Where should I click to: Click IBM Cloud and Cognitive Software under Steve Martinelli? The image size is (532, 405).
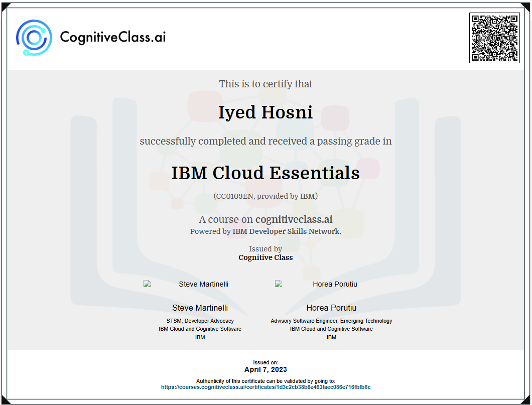pos(200,329)
